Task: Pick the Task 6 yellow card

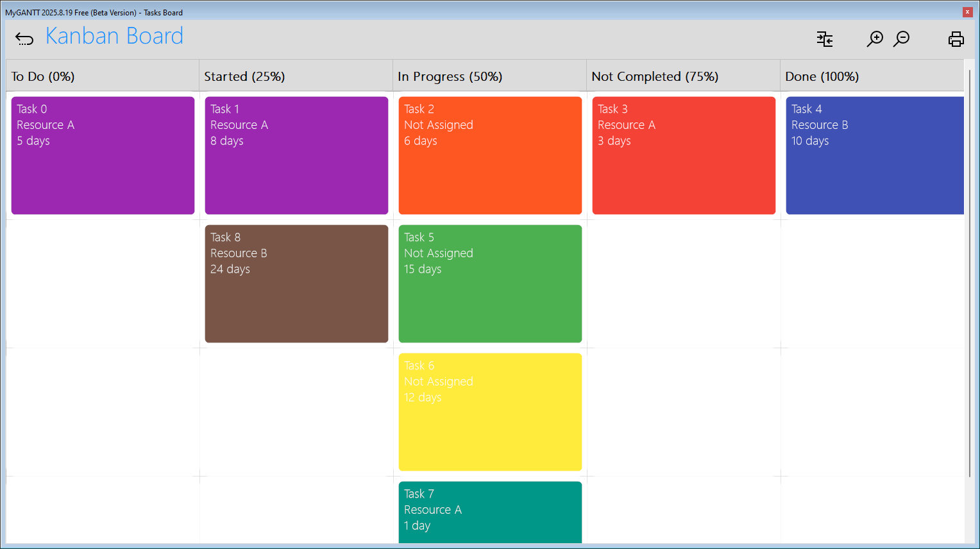Action: (x=490, y=412)
